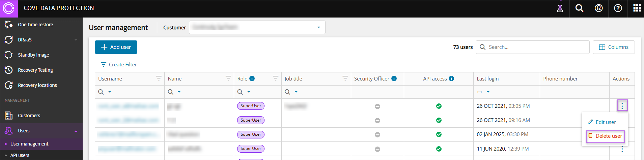Open API users in the sidebar
Image resolution: width=644 pixels, height=160 pixels.
[x=20, y=155]
